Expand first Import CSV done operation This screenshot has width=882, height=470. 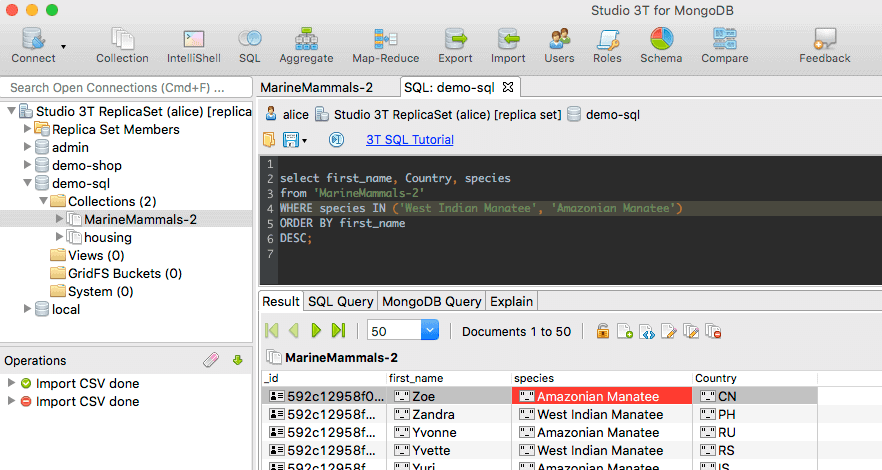[x=11, y=383]
